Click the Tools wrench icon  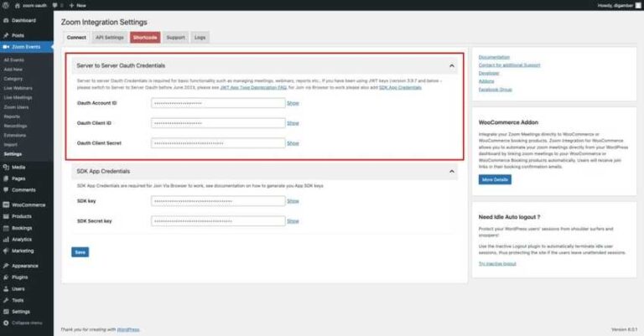coord(6,300)
